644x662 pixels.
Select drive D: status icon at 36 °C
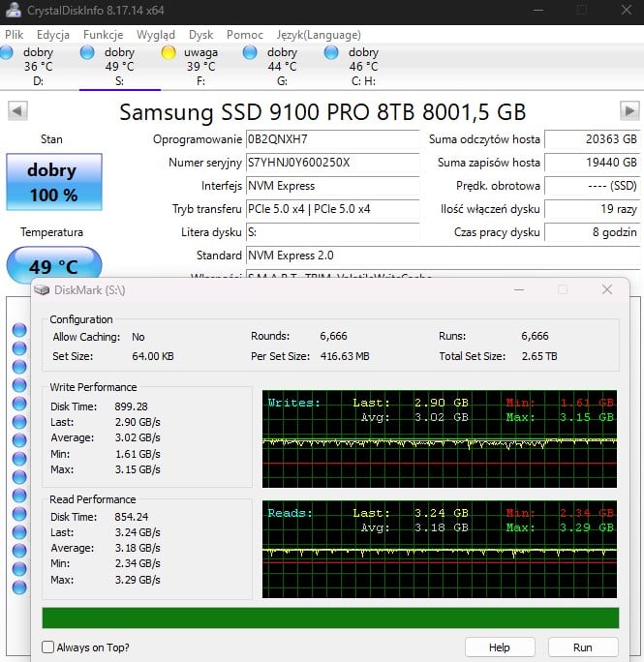click(x=7, y=52)
